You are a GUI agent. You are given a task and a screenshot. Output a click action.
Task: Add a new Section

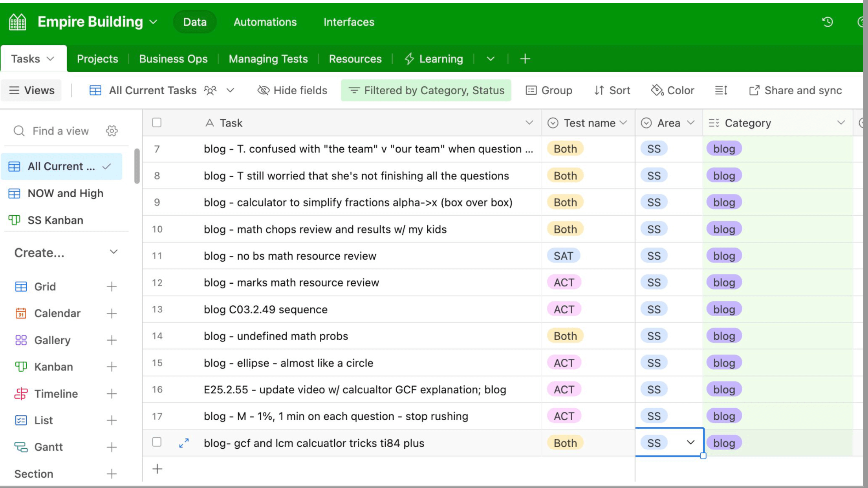point(112,473)
